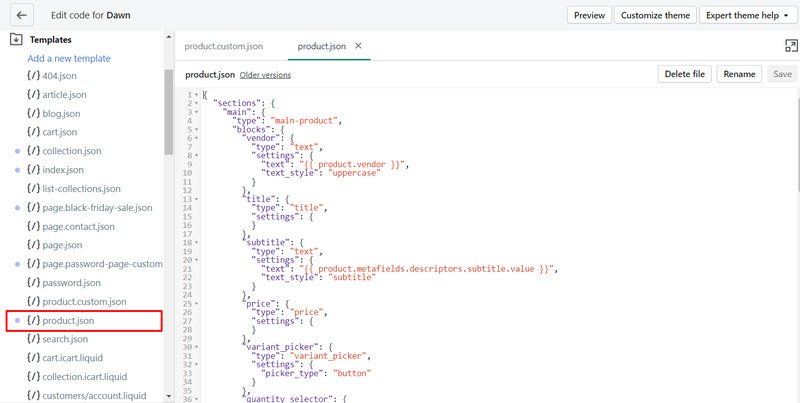Open 404.json template file
The height and width of the screenshot is (403, 800).
[59, 76]
